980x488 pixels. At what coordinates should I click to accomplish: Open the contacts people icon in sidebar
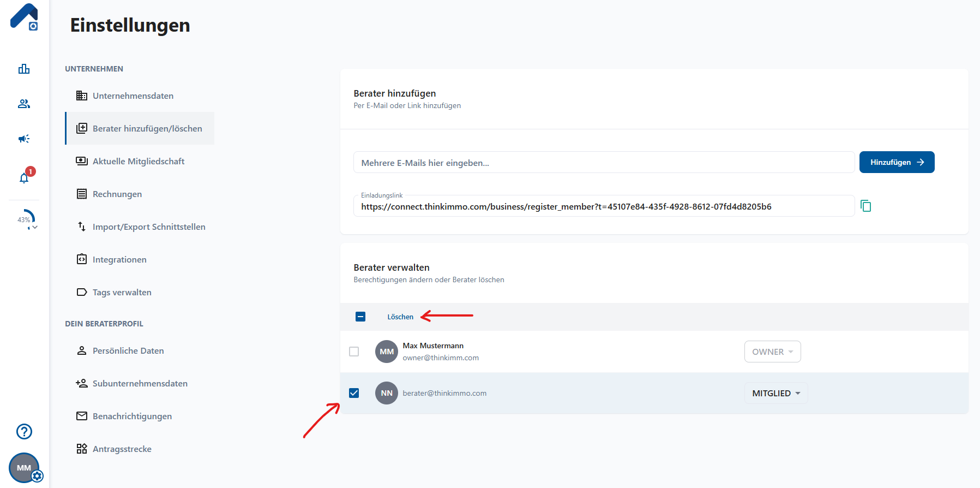pos(24,104)
